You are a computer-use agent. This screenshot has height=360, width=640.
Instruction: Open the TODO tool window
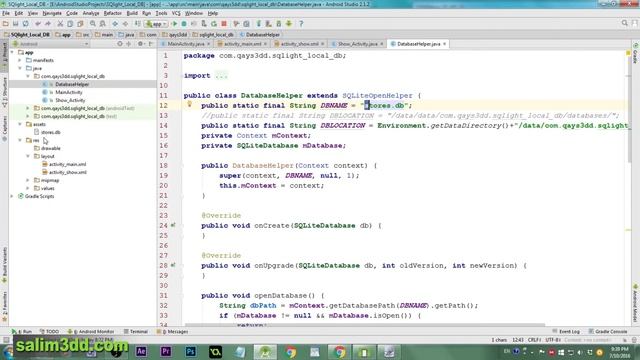(x=50, y=331)
